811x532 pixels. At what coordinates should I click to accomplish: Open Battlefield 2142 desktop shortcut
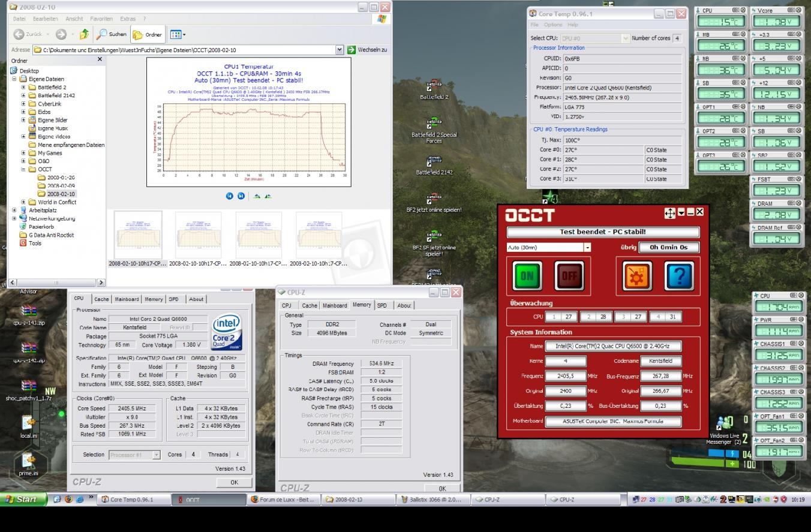tap(434, 166)
